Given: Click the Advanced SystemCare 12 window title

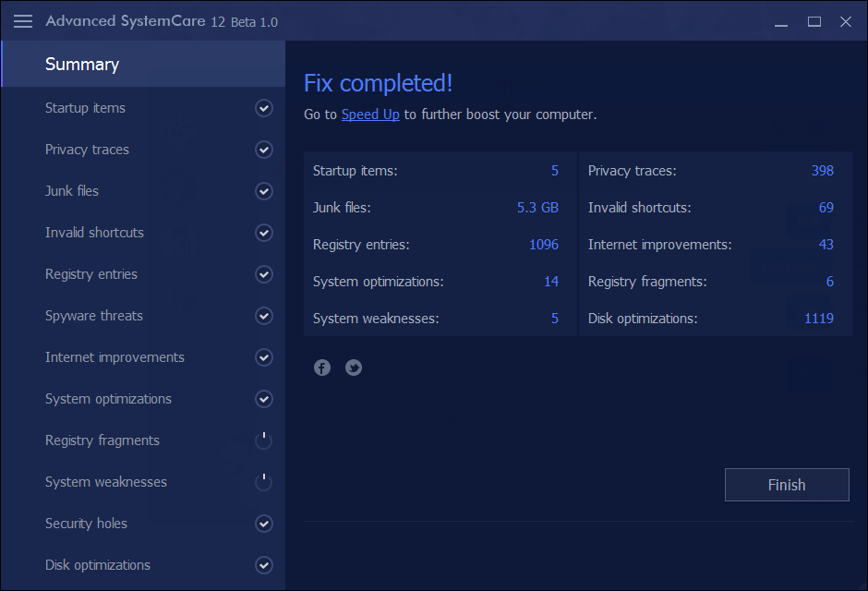Looking at the screenshot, I should tap(162, 21).
